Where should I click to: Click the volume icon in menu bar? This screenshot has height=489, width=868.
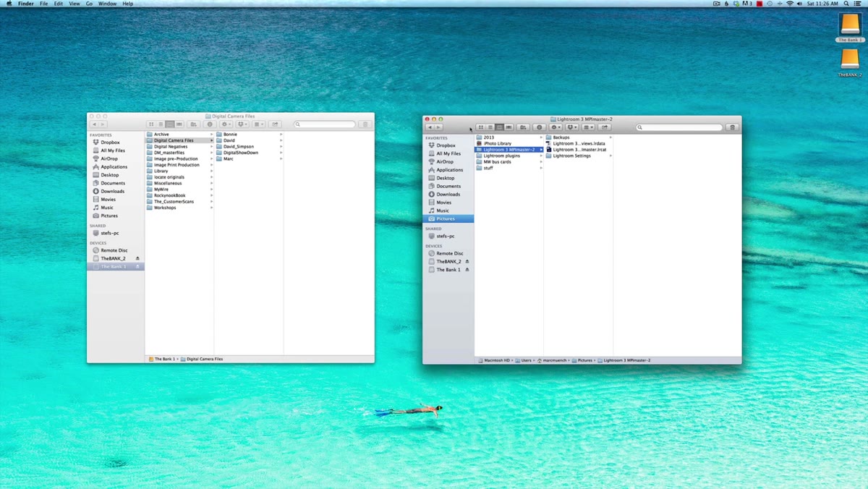pyautogui.click(x=800, y=4)
